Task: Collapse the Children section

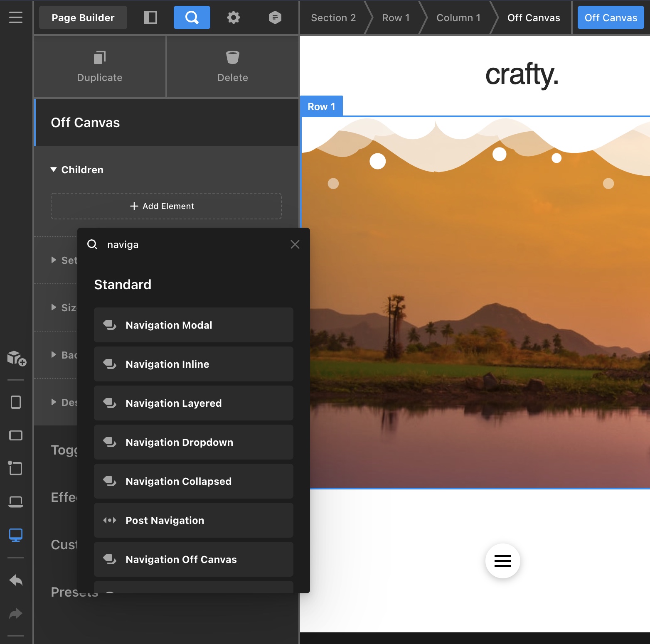Action: [x=77, y=170]
